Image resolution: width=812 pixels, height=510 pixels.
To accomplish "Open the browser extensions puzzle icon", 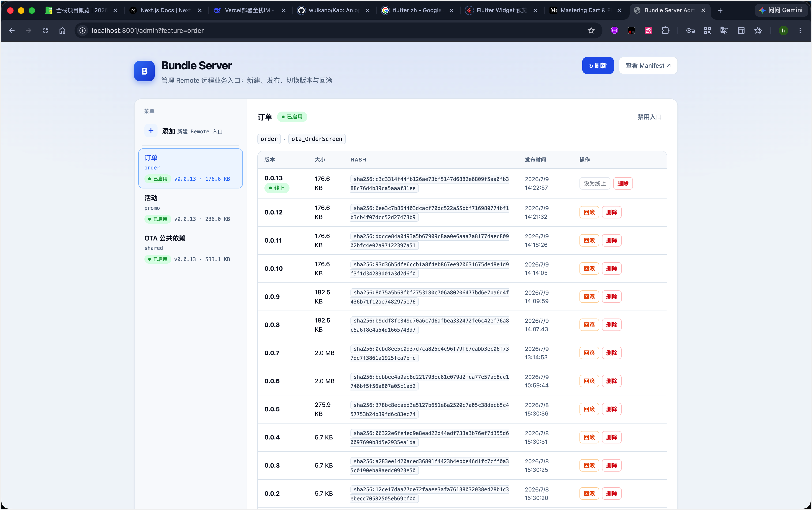I will point(665,31).
